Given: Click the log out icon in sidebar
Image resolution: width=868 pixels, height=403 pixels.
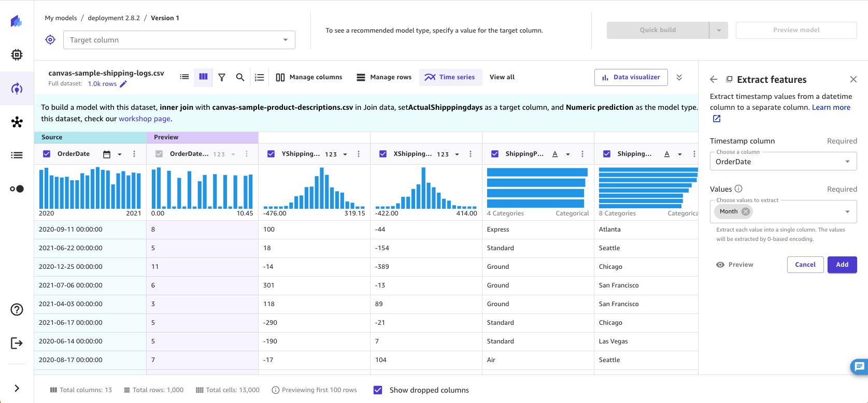Looking at the screenshot, I should tap(17, 343).
